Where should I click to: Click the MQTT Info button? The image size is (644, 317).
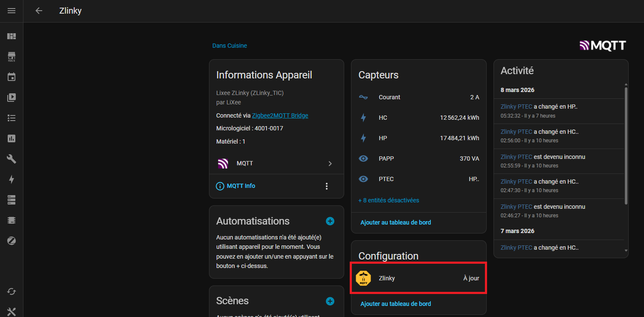(x=236, y=186)
